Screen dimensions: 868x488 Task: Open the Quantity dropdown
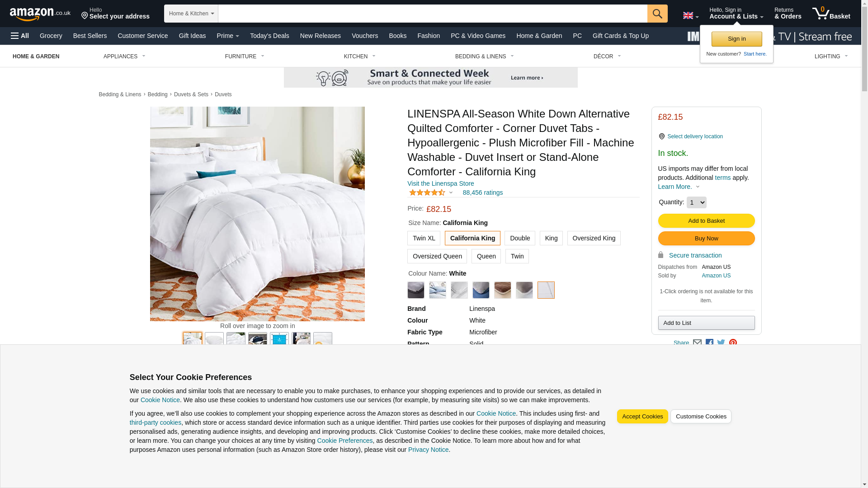696,202
